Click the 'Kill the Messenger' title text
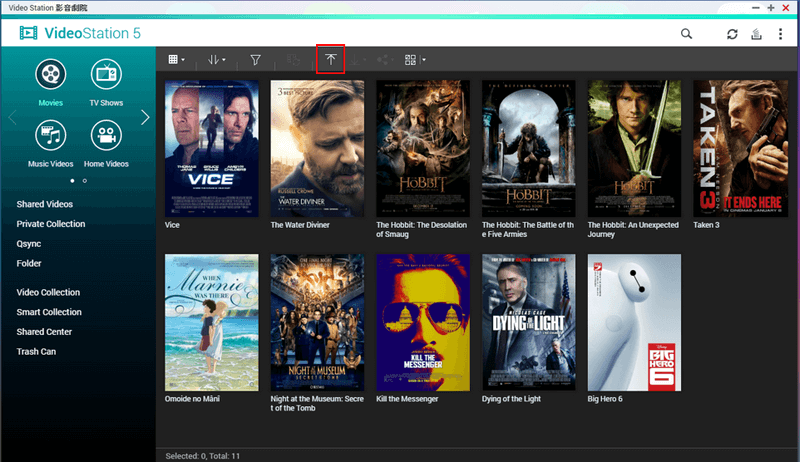Image resolution: width=800 pixels, height=462 pixels. coord(407,399)
